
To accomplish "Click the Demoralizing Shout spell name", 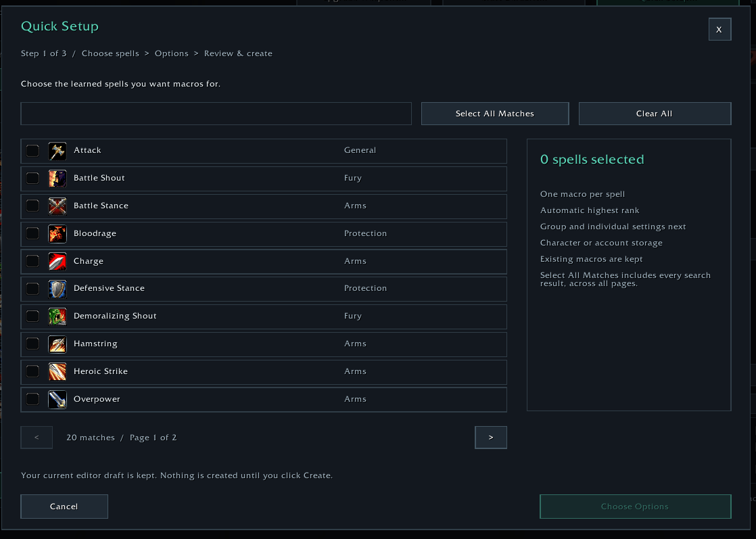I will point(115,317).
